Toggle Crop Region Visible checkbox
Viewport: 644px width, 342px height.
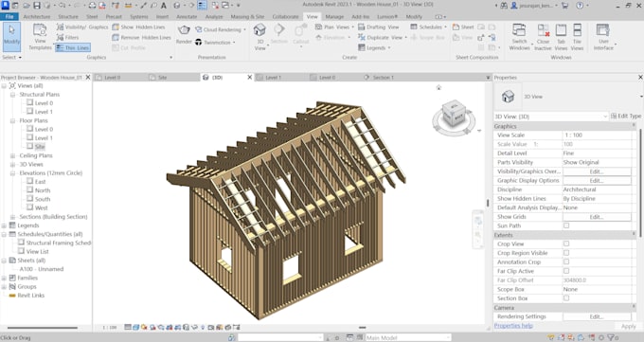coord(566,253)
